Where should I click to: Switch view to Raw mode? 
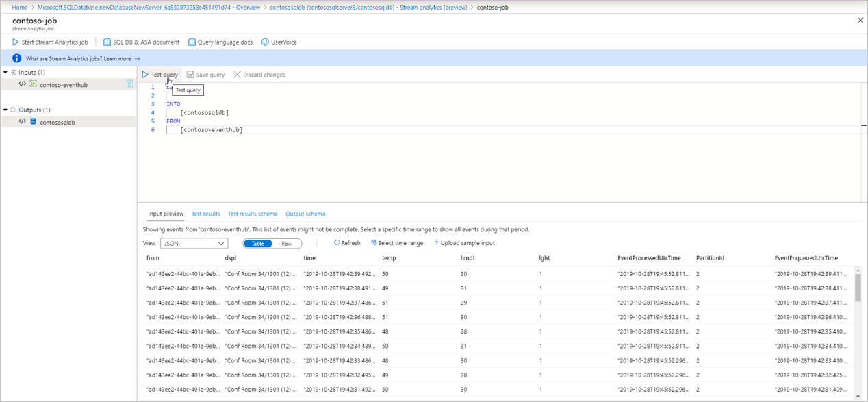pyautogui.click(x=286, y=244)
